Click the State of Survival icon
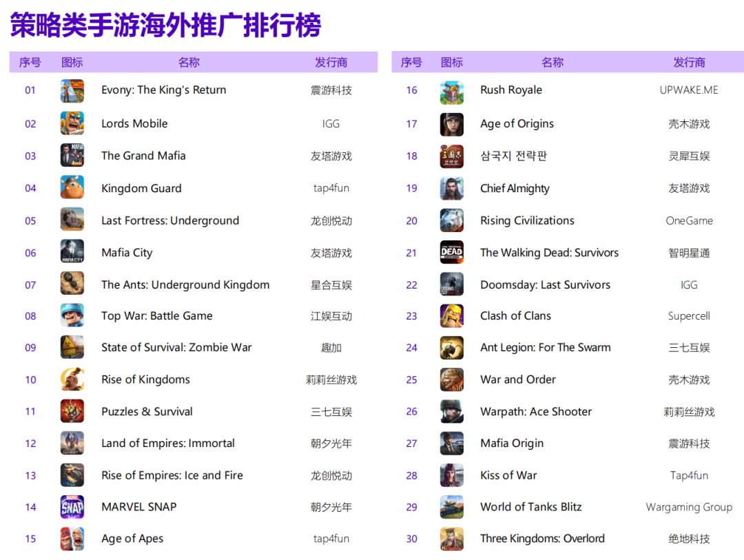The width and height of the screenshot is (744, 560). pyautogui.click(x=72, y=347)
